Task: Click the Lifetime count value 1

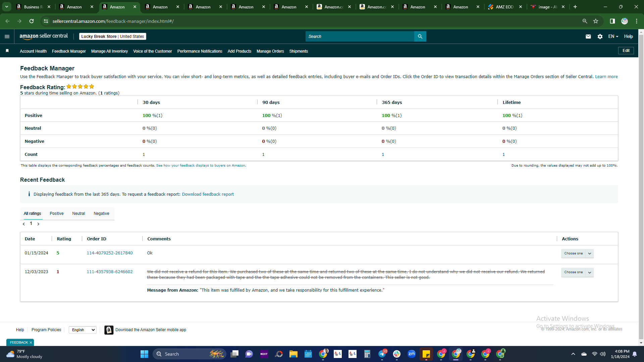Action: 503,155
